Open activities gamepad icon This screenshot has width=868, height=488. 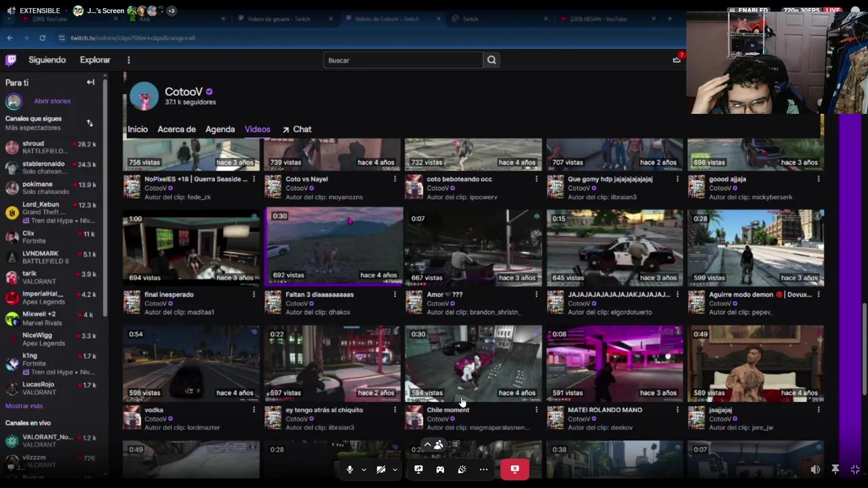point(440,469)
